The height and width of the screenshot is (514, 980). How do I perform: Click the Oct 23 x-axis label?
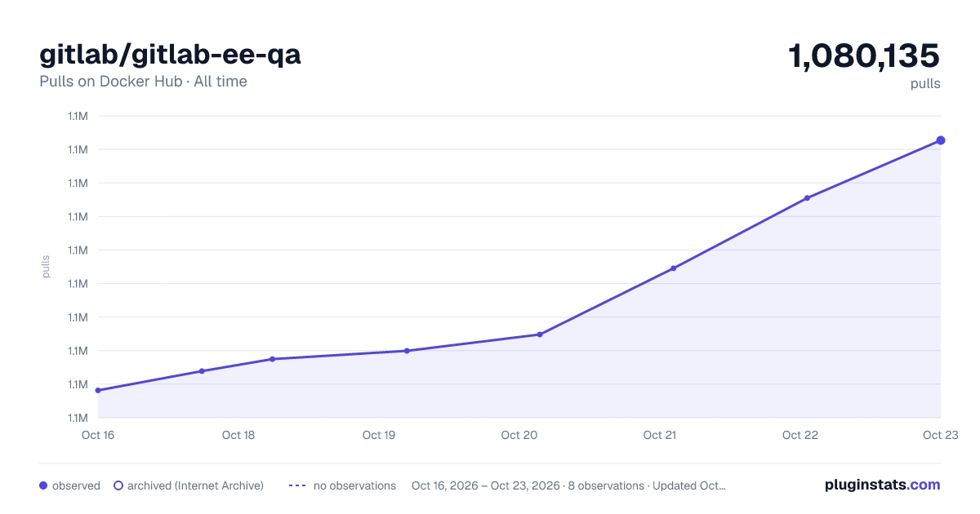point(939,435)
